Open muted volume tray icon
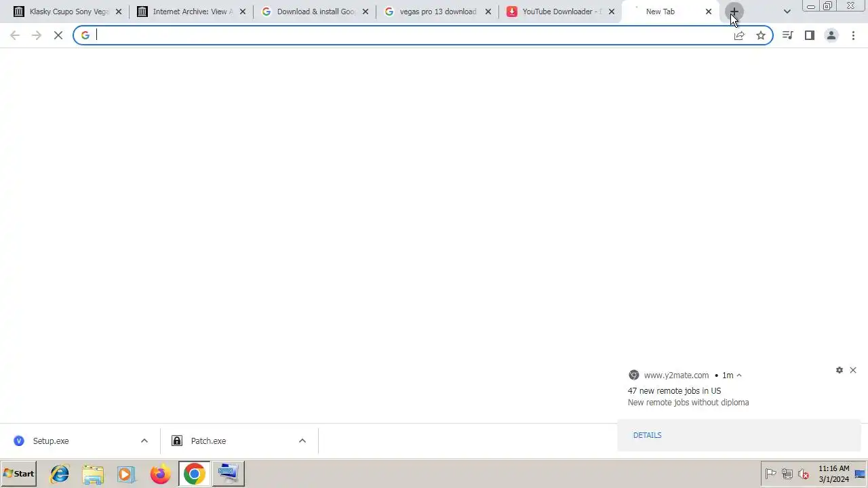 (x=804, y=474)
